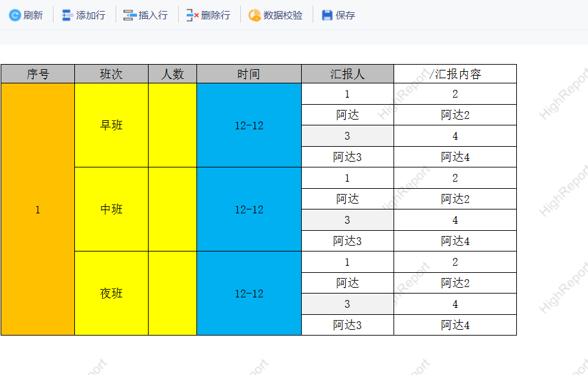Click the delete row icon

[x=193, y=16]
